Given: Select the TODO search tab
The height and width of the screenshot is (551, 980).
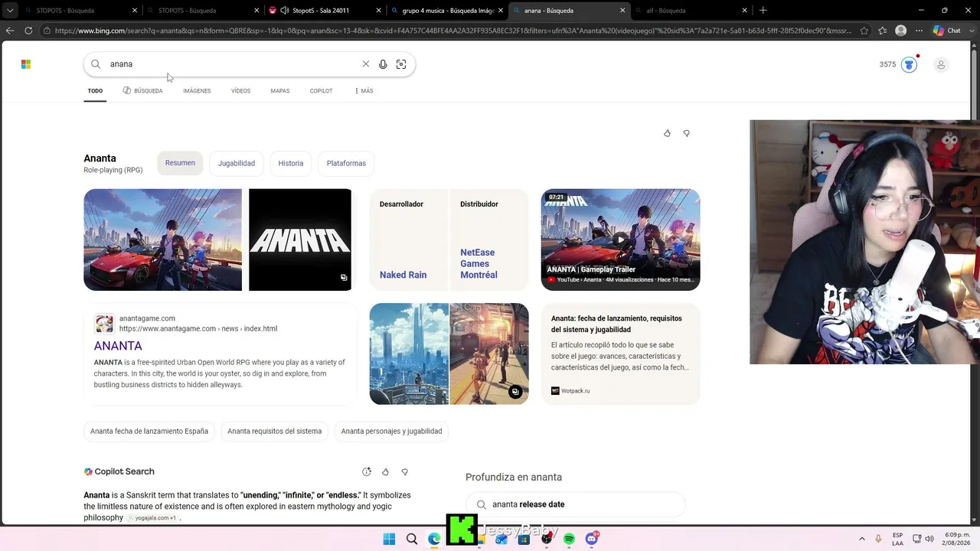Looking at the screenshot, I should tap(95, 91).
